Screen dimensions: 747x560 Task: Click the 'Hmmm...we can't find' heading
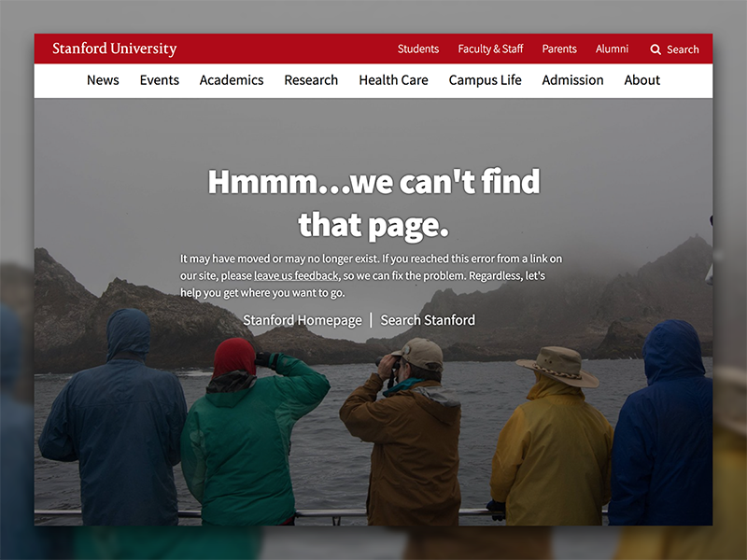[374, 181]
